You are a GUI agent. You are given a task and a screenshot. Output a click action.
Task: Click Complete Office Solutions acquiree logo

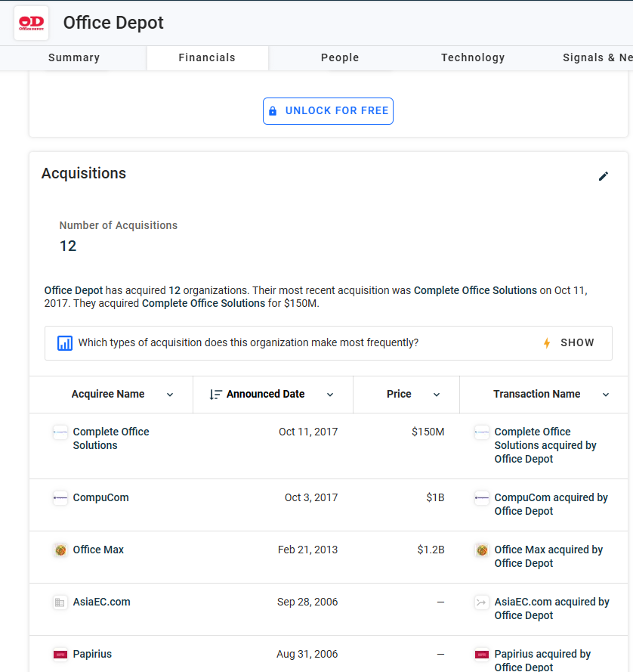60,432
